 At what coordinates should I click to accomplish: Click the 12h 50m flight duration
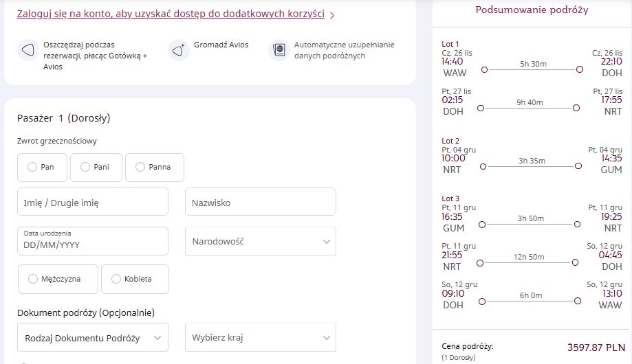pos(529,257)
